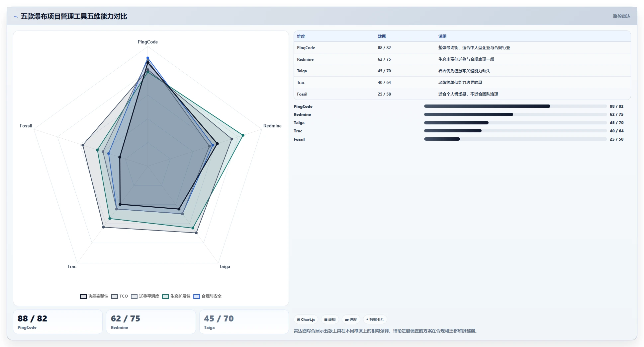
Task: Click Taiga label beside its progress bar
Action: coord(299,123)
